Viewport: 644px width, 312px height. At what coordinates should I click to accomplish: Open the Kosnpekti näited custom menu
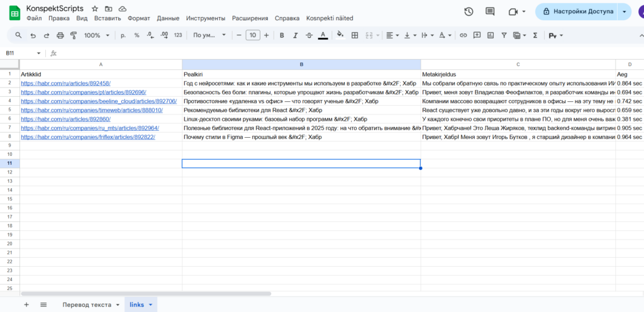click(x=330, y=18)
